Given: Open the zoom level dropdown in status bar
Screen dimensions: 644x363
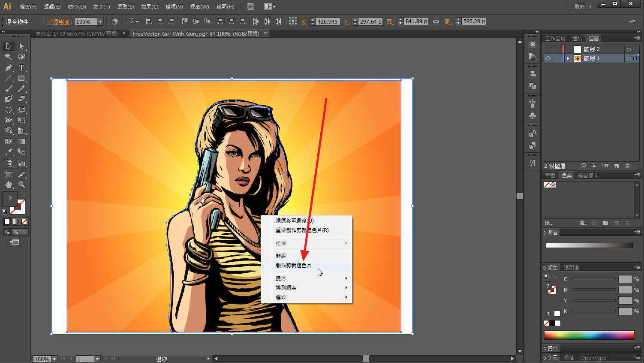Looking at the screenshot, I should click(54, 359).
